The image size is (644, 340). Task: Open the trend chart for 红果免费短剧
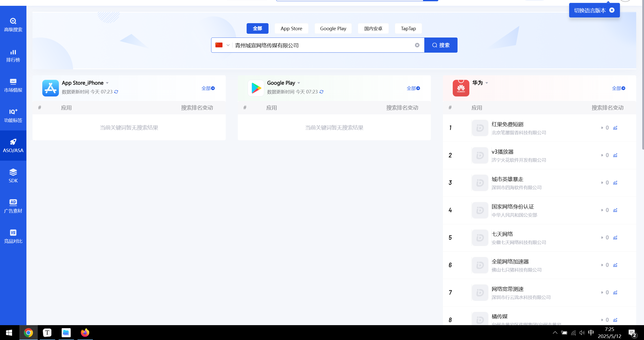pyautogui.click(x=615, y=128)
